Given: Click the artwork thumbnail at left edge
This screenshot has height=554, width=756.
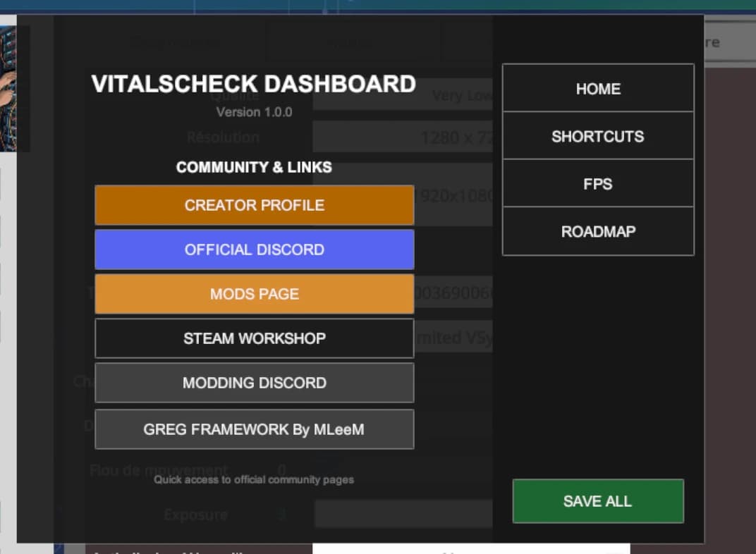Looking at the screenshot, I should click(8, 89).
